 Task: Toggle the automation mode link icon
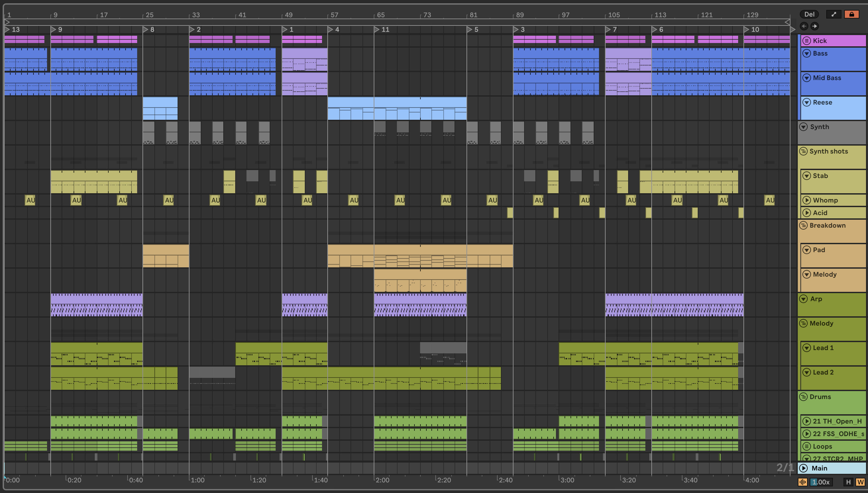(x=834, y=14)
